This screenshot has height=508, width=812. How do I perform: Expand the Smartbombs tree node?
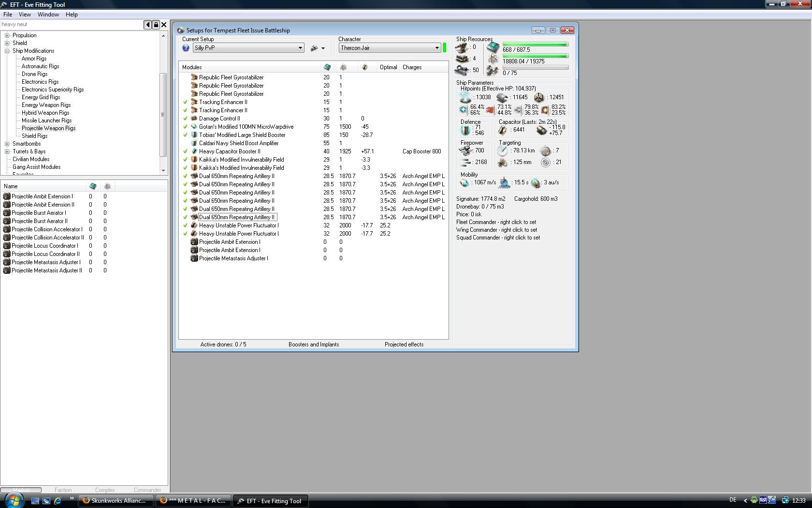[7, 144]
